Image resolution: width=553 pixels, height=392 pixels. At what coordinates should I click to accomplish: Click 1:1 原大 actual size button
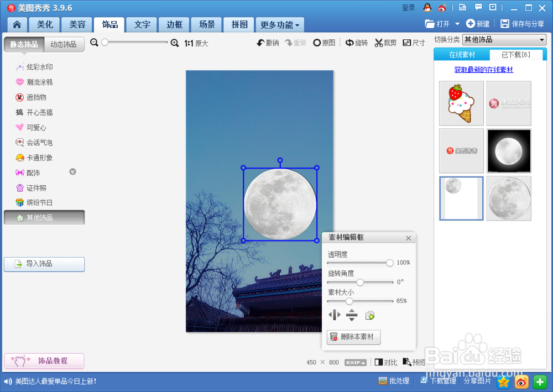coord(196,43)
